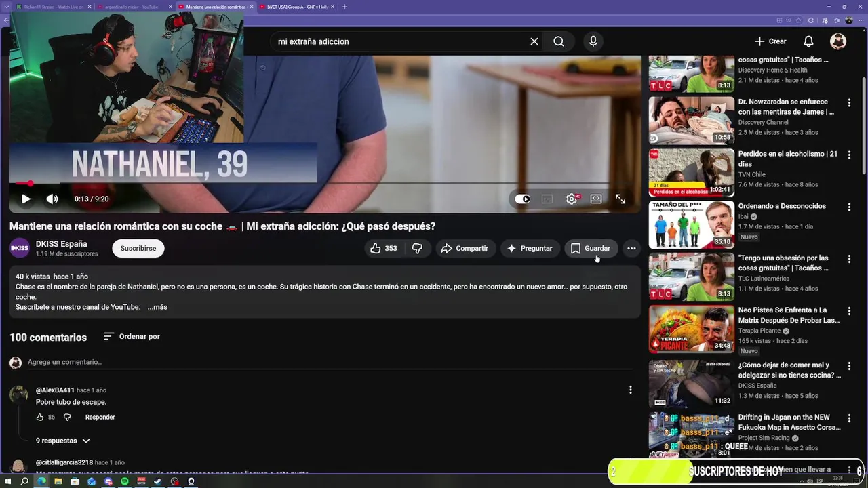Open the Ordenar por sort menu

coord(132,336)
